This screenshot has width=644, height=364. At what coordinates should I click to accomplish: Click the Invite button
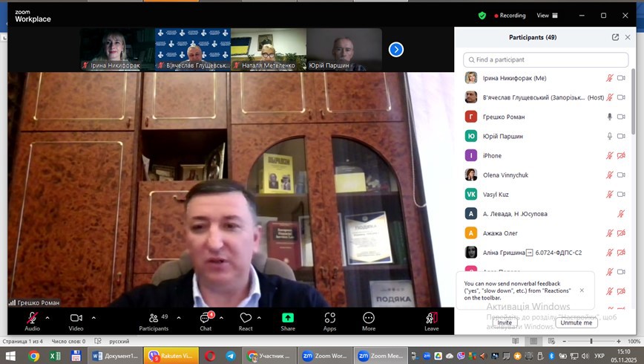pyautogui.click(x=505, y=322)
